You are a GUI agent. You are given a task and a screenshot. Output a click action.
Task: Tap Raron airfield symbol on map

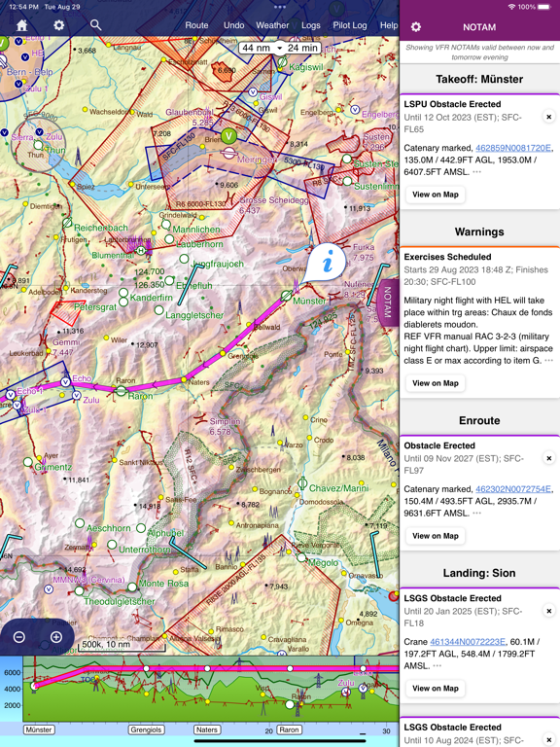click(x=122, y=391)
